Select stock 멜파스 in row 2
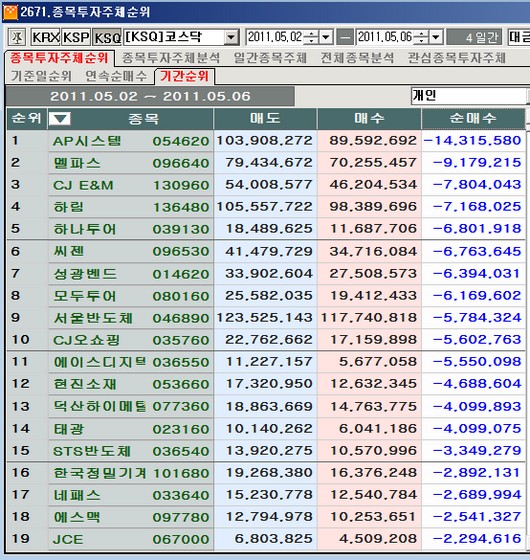 click(77, 163)
